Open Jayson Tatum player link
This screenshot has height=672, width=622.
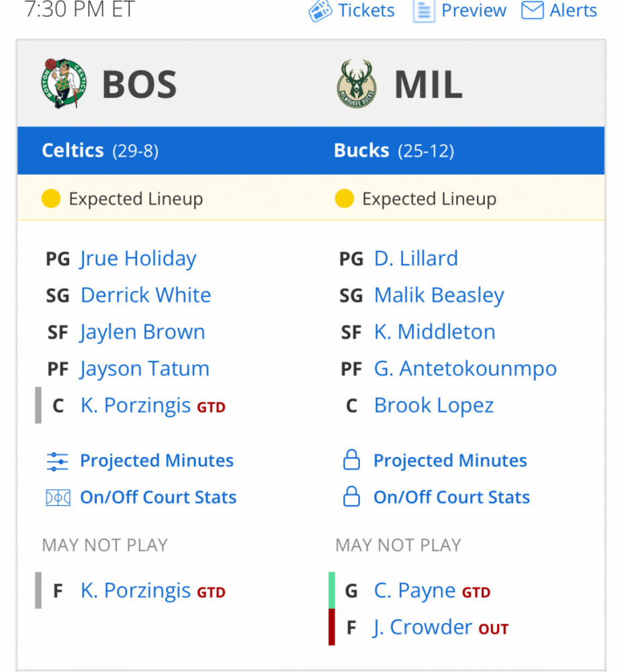click(144, 368)
